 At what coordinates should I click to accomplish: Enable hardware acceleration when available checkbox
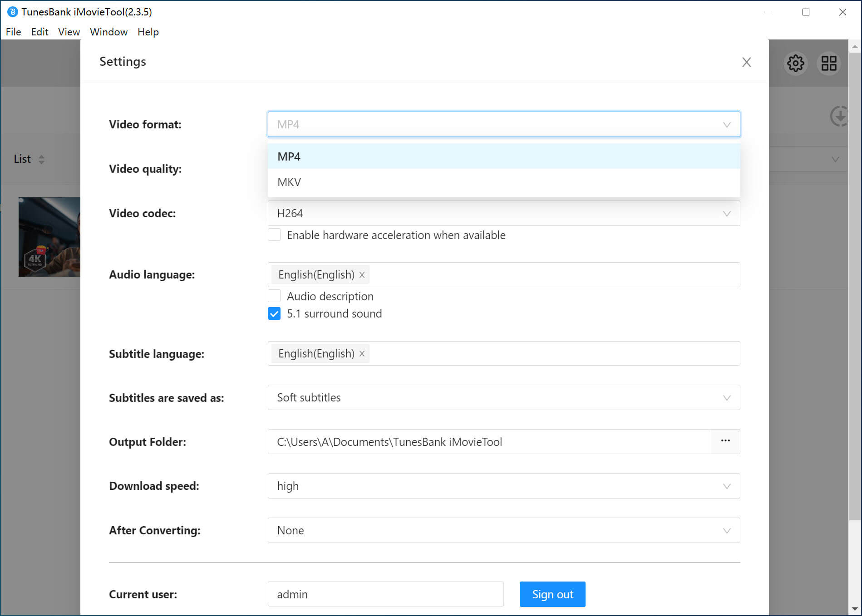(x=274, y=235)
